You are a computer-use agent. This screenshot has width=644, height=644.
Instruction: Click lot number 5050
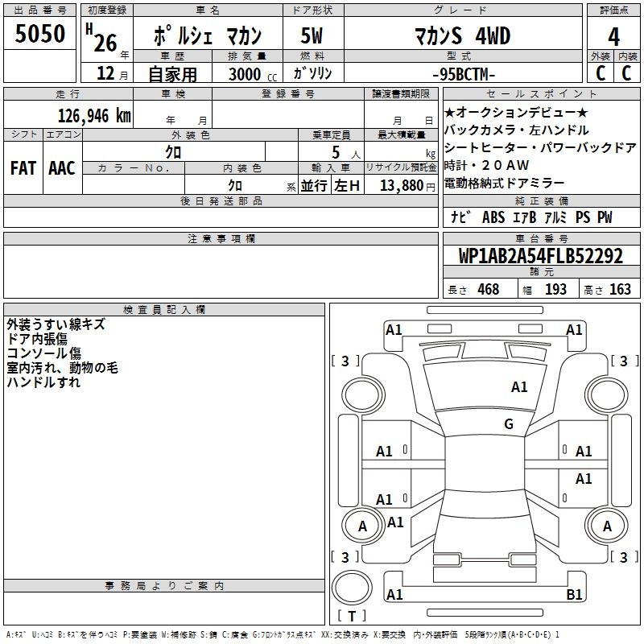(x=39, y=33)
